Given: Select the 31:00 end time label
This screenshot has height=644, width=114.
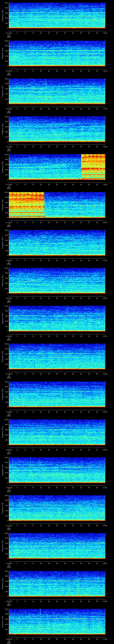Looking at the screenshot, I should pyautogui.click(x=105, y=639).
